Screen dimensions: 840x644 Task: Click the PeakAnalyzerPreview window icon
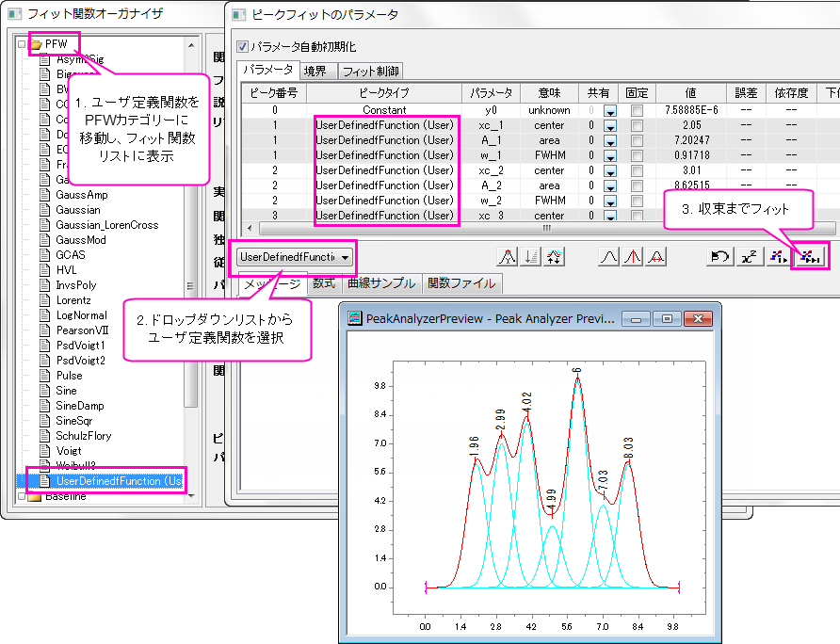[355, 318]
